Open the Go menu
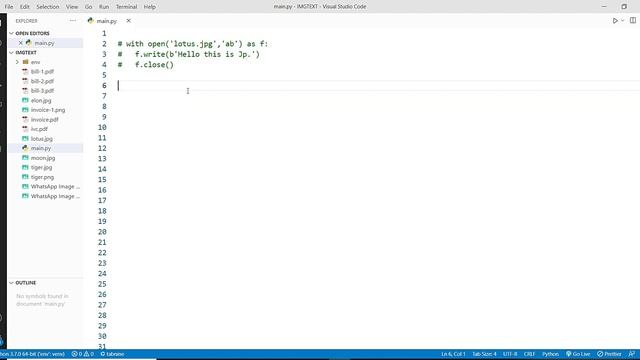 click(x=89, y=7)
